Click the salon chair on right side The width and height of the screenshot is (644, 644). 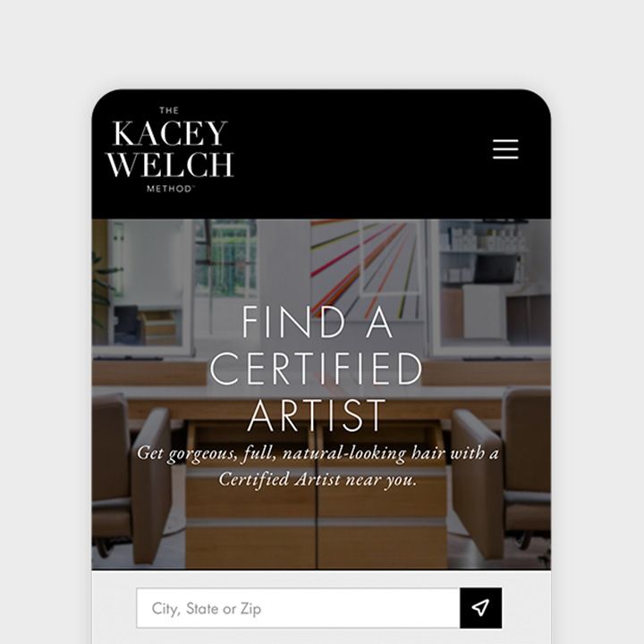(503, 472)
